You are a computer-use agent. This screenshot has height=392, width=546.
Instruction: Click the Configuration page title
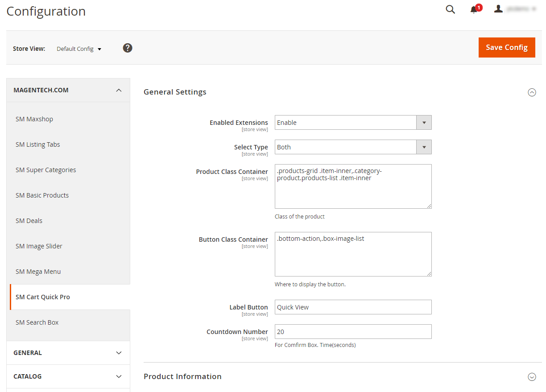[x=46, y=11]
